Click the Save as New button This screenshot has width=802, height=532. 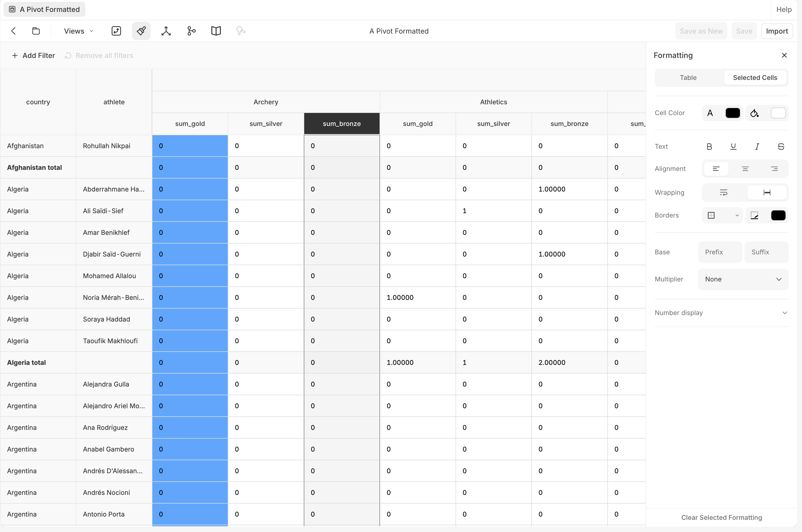[x=701, y=31]
